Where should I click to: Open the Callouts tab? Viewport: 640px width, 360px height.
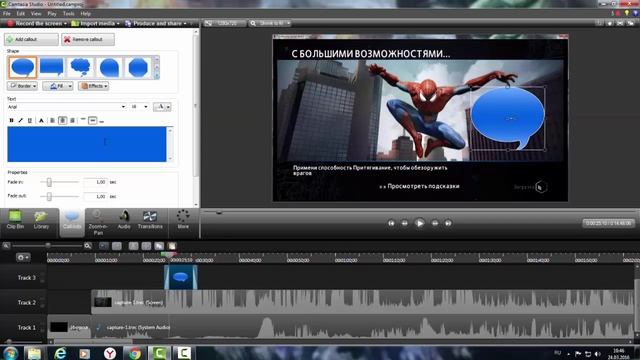pyautogui.click(x=72, y=222)
